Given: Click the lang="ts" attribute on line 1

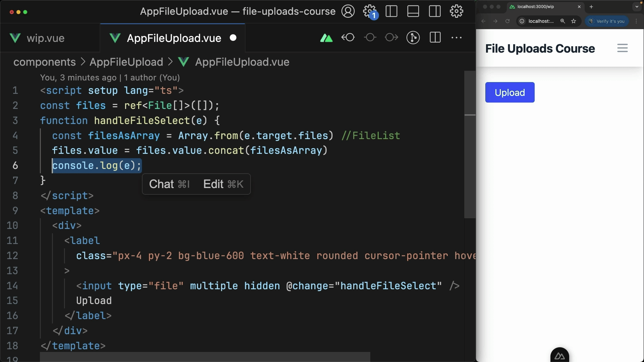Looking at the screenshot, I should pyautogui.click(x=151, y=90).
